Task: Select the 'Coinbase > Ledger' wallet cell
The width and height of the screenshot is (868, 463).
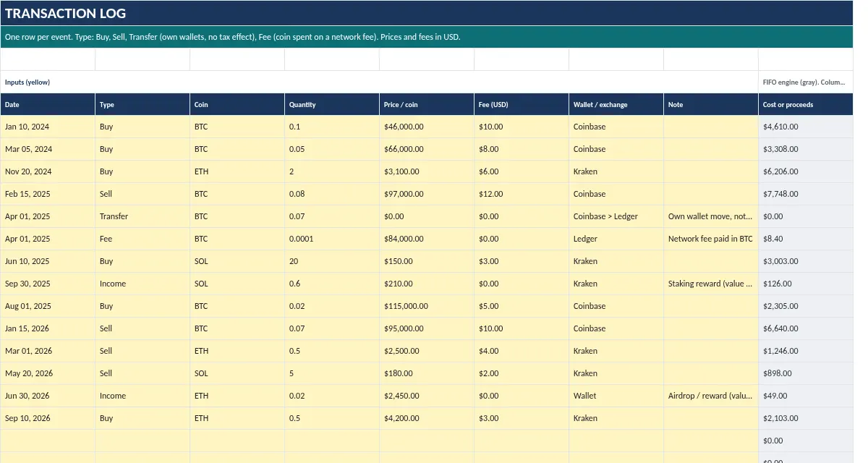Action: click(x=616, y=216)
